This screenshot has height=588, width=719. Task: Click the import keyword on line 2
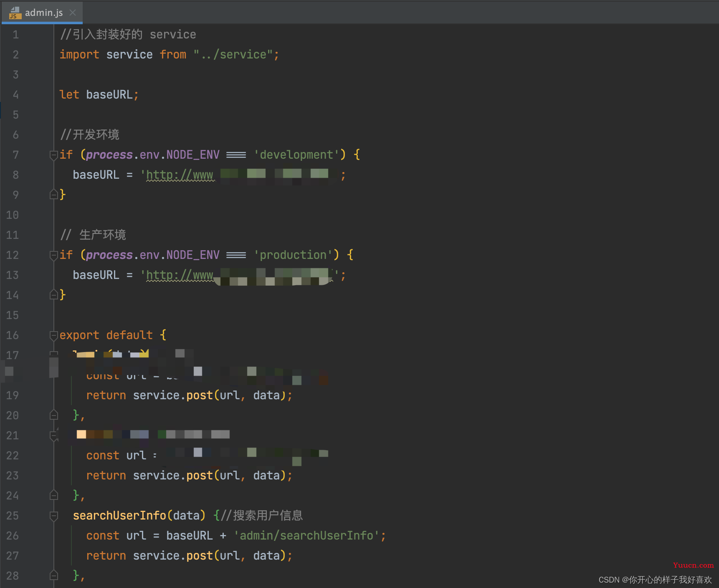pyautogui.click(x=79, y=55)
